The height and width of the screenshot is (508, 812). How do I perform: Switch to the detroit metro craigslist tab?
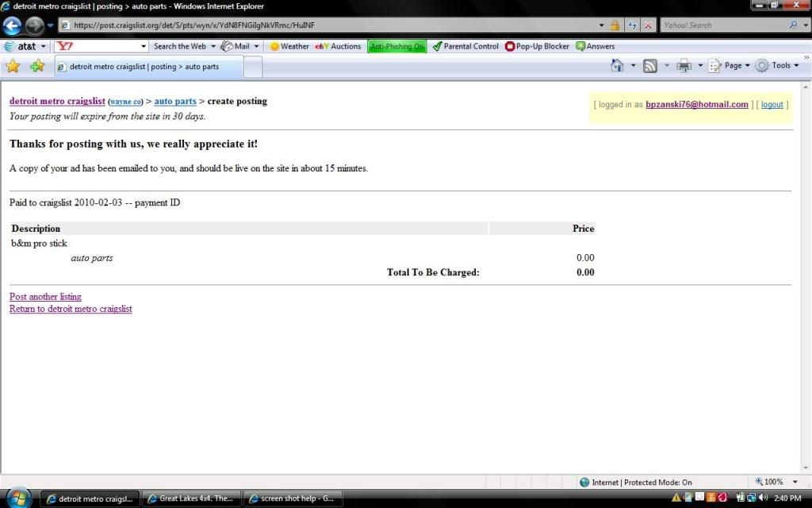(x=148, y=67)
